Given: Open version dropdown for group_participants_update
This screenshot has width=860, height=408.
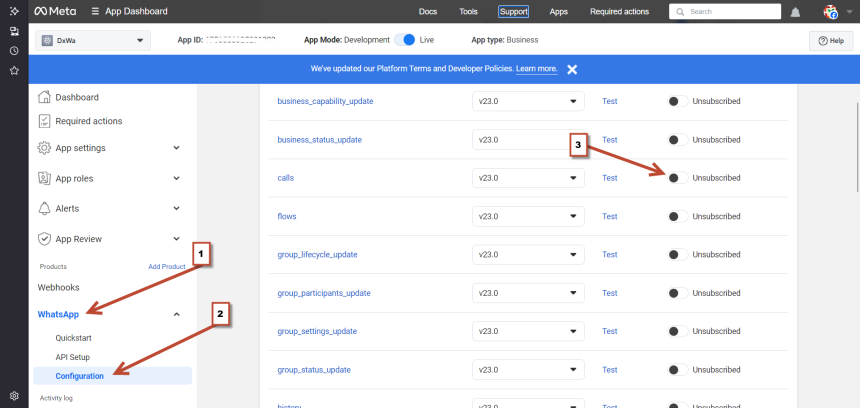Looking at the screenshot, I should pos(528,293).
